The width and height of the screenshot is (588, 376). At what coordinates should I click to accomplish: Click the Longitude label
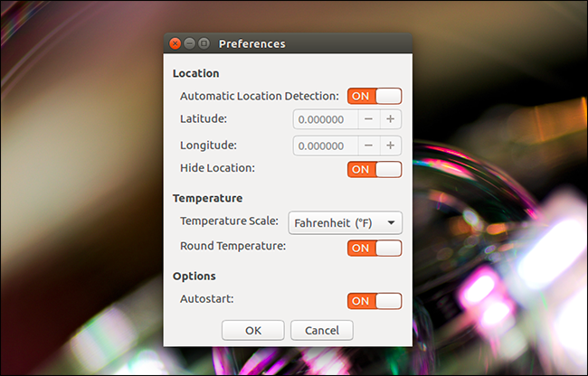tap(208, 146)
